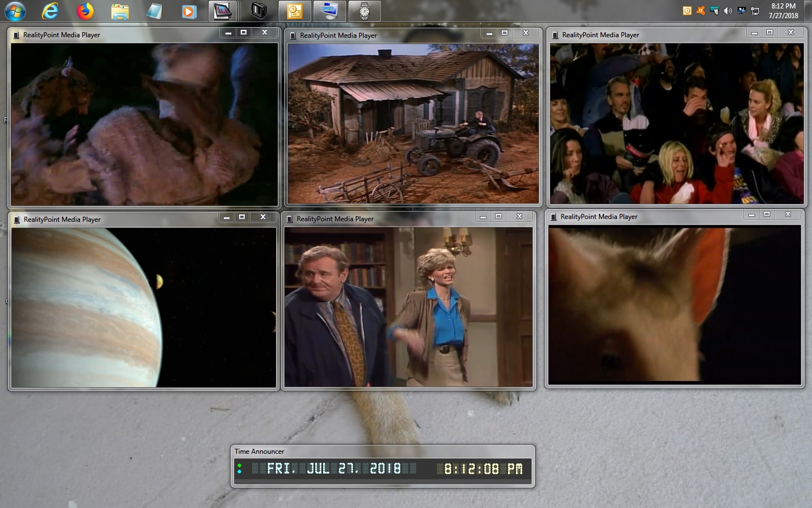Minimize the sitcom couple player window
The width and height of the screenshot is (812, 508).
tap(483, 217)
